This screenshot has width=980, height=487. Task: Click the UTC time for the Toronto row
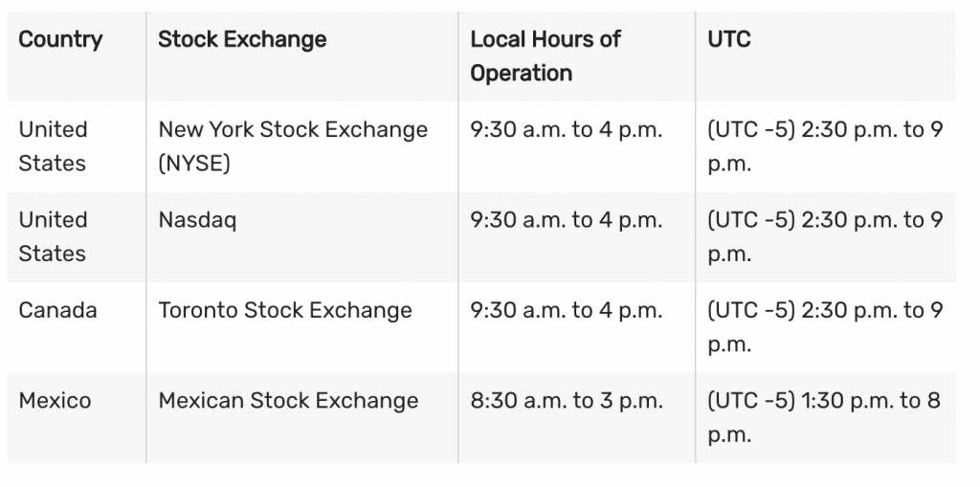point(825,327)
